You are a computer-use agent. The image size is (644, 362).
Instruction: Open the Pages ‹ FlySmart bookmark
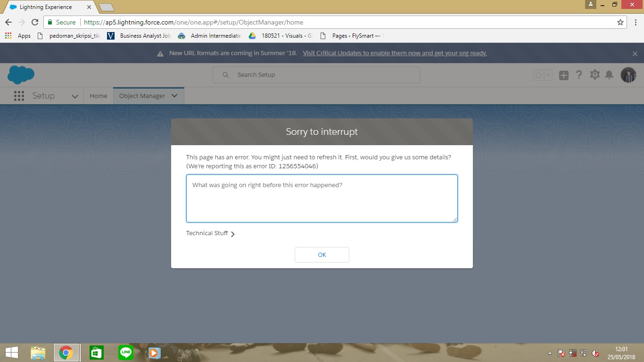point(351,36)
